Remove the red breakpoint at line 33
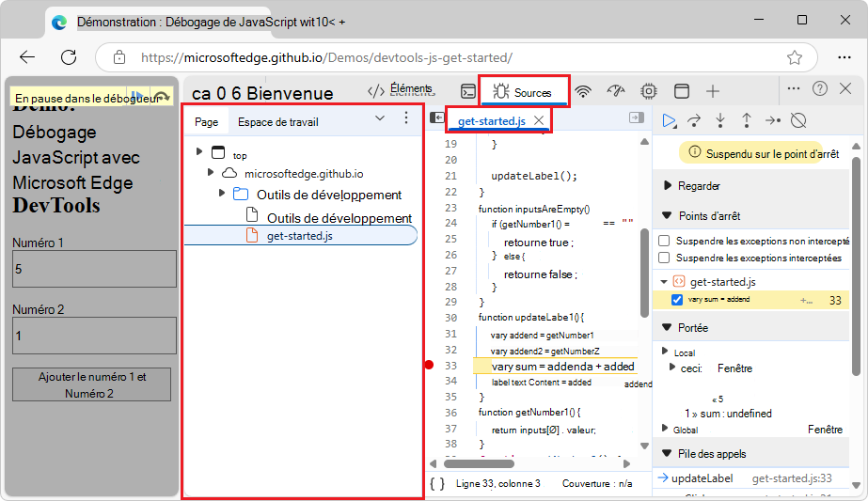Image resolution: width=868 pixels, height=501 pixels. coord(429,365)
